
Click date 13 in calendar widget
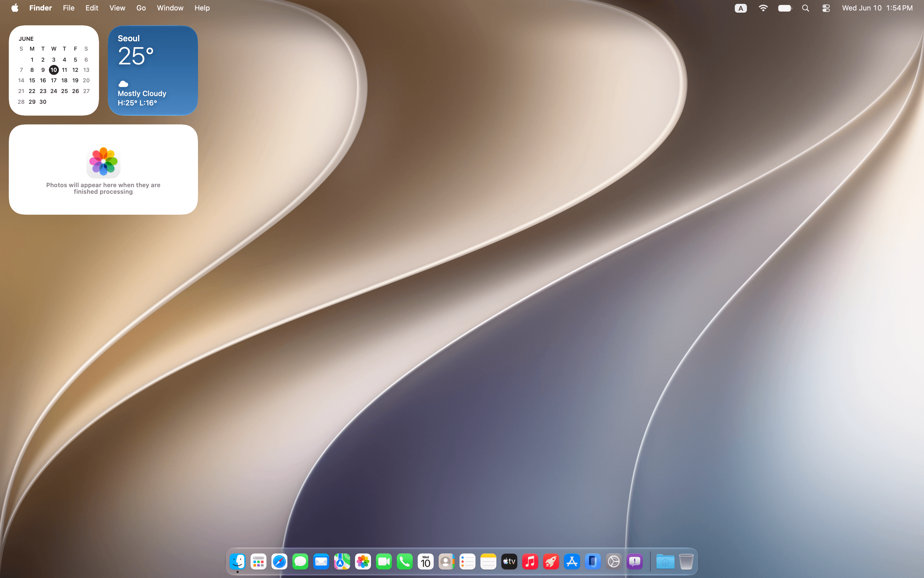click(86, 70)
